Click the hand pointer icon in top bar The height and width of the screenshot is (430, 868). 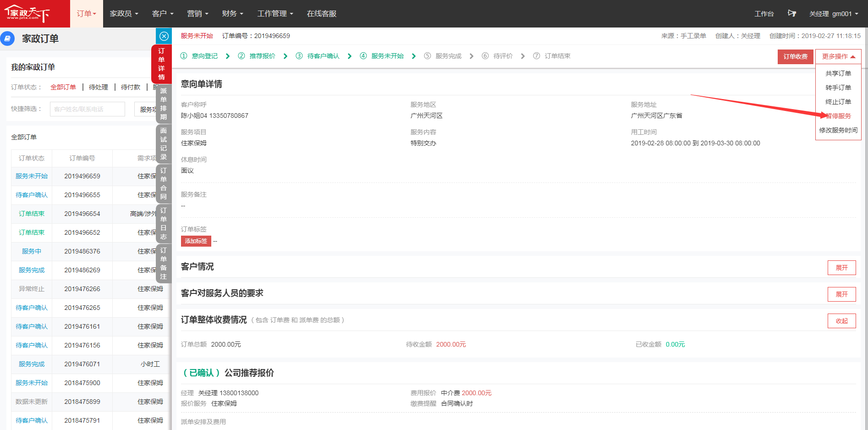point(792,13)
